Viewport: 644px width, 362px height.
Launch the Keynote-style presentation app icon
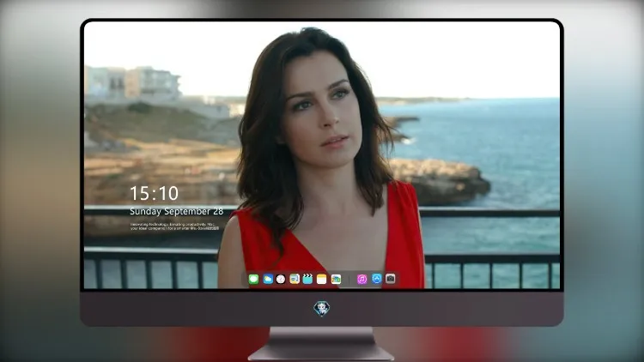point(295,280)
